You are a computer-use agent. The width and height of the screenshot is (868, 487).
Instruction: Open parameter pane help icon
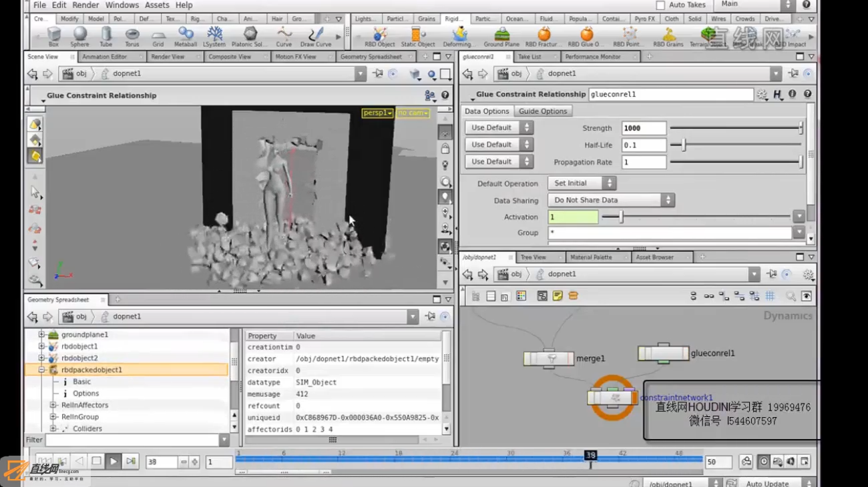pos(807,95)
